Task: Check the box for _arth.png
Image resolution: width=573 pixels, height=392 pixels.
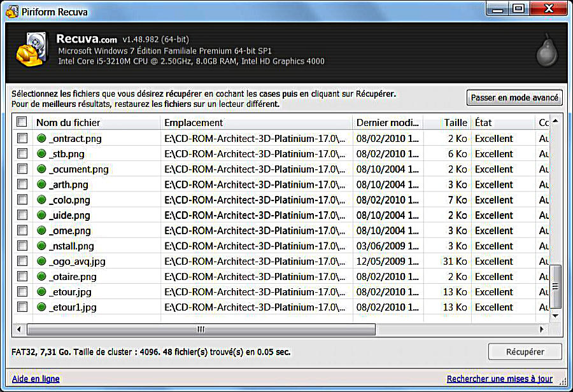Action: pos(22,184)
